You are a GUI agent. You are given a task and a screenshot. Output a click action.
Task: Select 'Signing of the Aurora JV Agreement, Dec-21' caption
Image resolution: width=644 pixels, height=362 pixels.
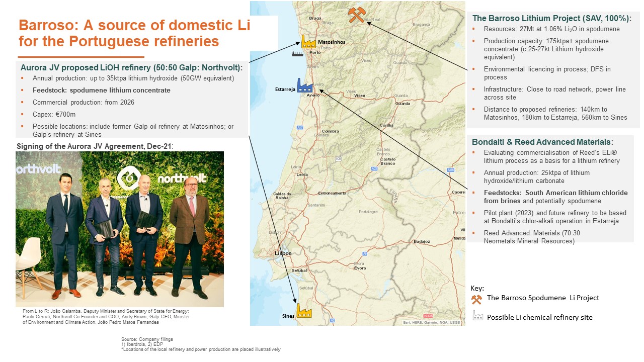tap(95, 146)
